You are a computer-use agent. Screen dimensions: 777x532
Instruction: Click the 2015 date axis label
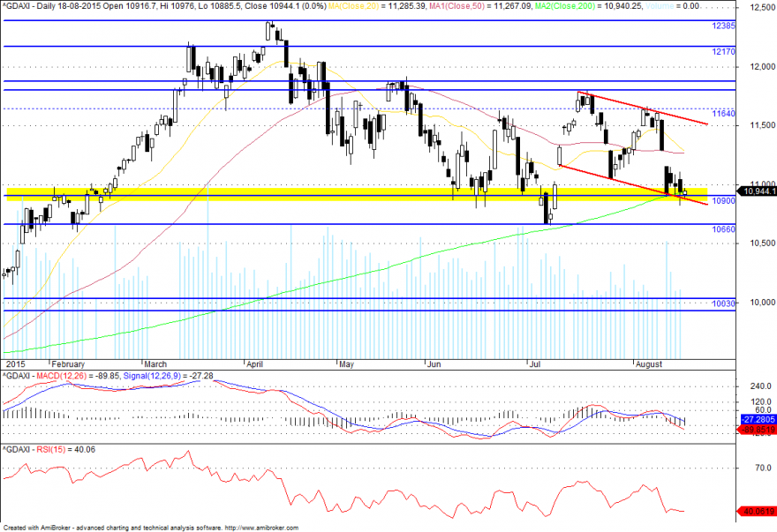pos(15,364)
